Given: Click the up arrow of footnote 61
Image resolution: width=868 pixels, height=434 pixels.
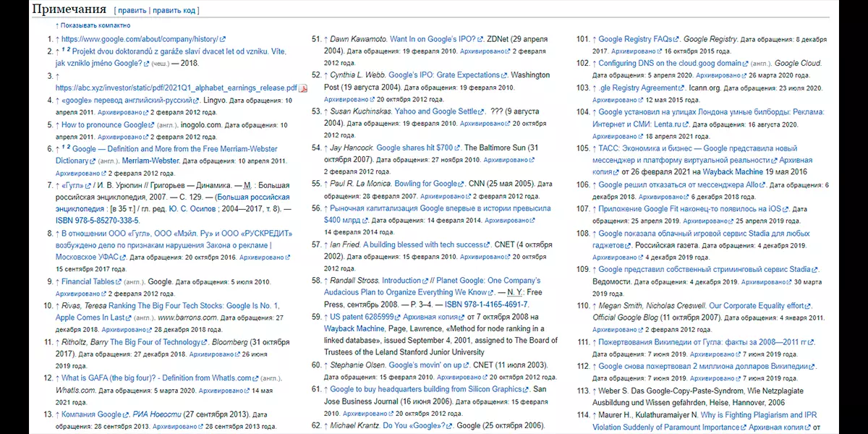Looking at the screenshot, I should point(325,389).
